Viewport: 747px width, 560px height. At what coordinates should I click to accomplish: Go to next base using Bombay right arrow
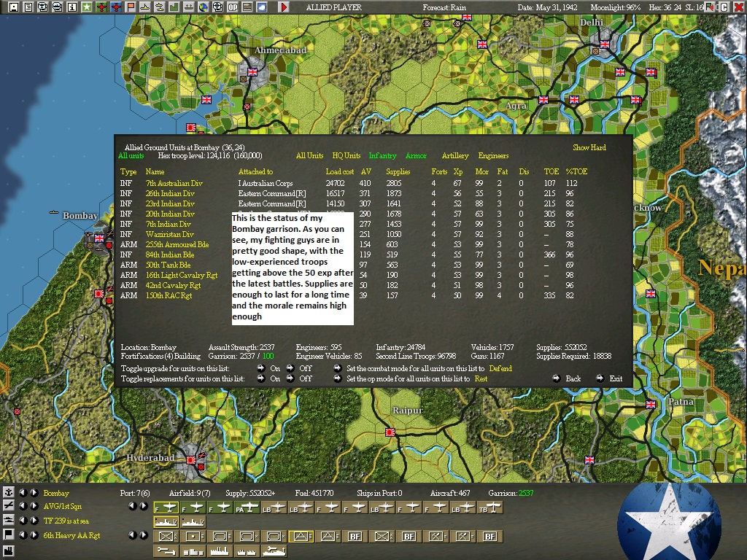coord(34,492)
